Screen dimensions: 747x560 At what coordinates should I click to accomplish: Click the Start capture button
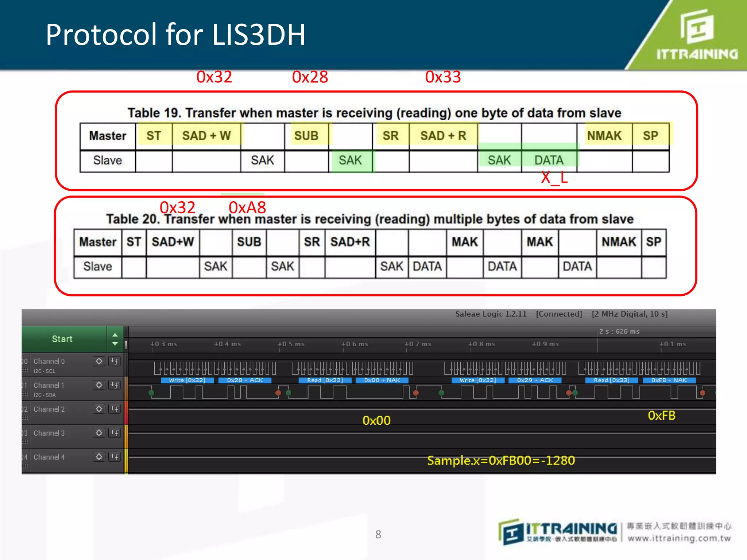62,339
